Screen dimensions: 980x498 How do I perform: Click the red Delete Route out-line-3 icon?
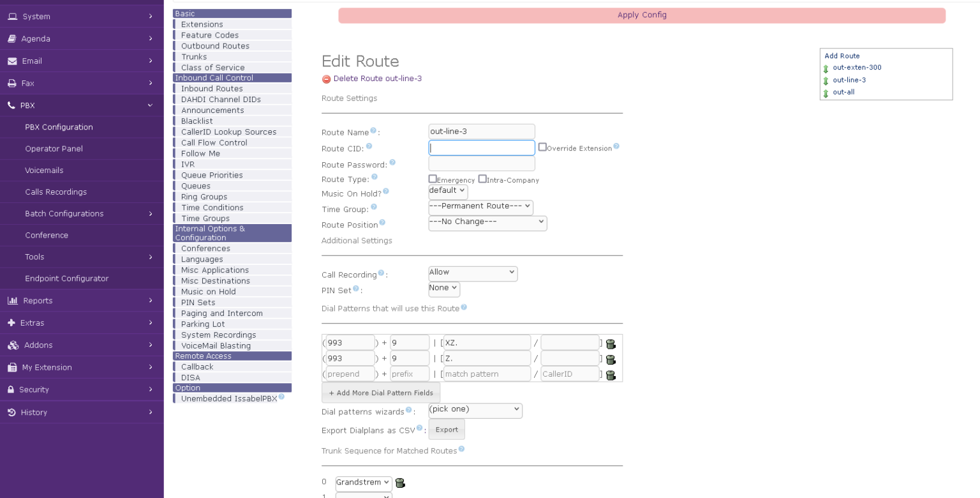tap(326, 79)
